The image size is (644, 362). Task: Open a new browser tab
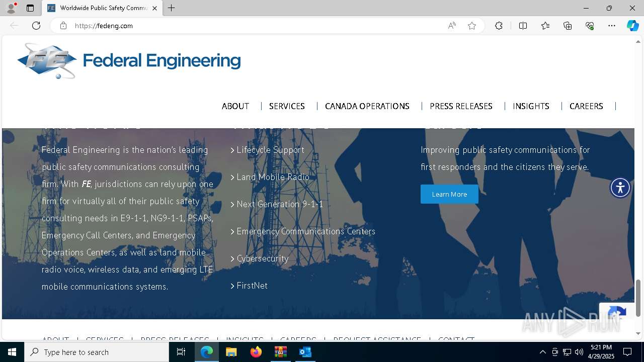172,8
